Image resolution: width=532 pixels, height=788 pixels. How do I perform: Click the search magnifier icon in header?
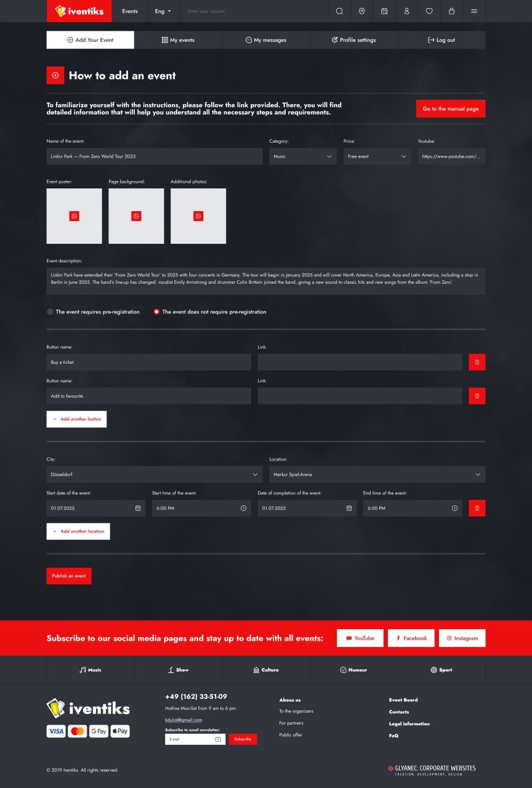click(x=339, y=11)
